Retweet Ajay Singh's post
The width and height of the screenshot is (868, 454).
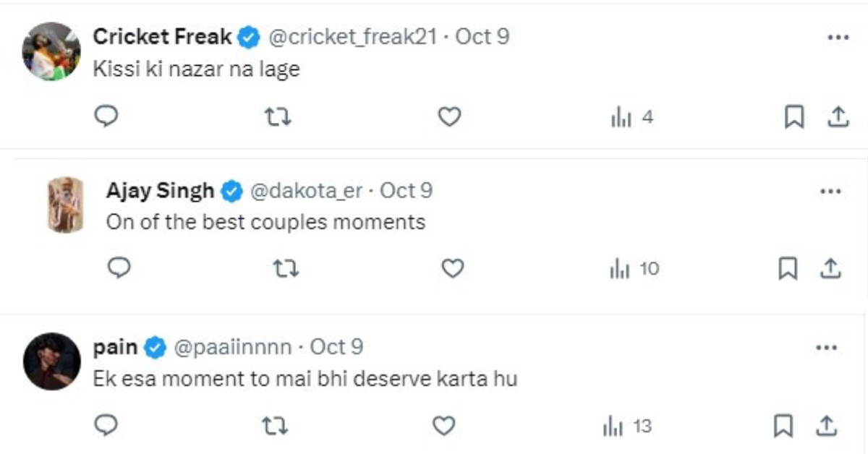pos(286,269)
